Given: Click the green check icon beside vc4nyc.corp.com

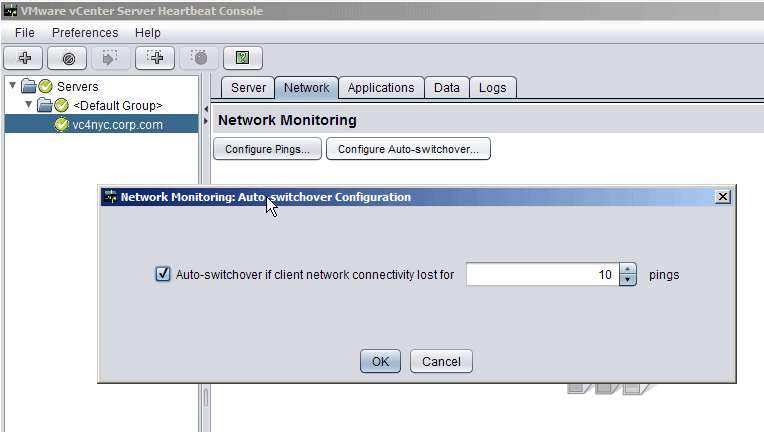Looking at the screenshot, I should pos(61,125).
